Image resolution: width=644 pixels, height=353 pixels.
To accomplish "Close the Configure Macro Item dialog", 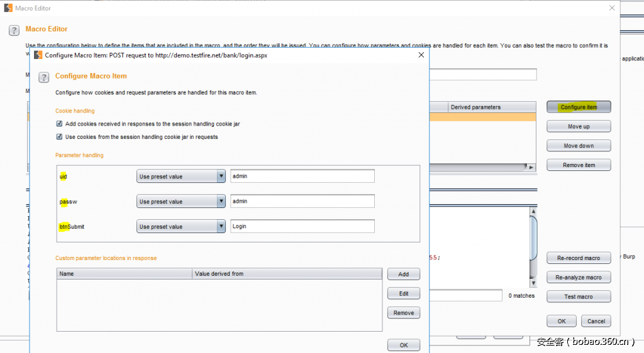I will (421, 55).
